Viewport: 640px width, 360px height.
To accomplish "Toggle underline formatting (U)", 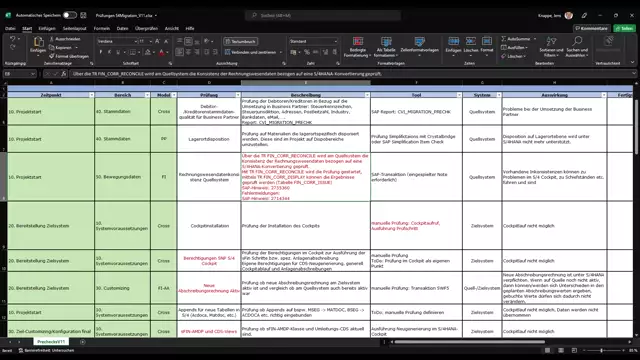I will [x=118, y=52].
